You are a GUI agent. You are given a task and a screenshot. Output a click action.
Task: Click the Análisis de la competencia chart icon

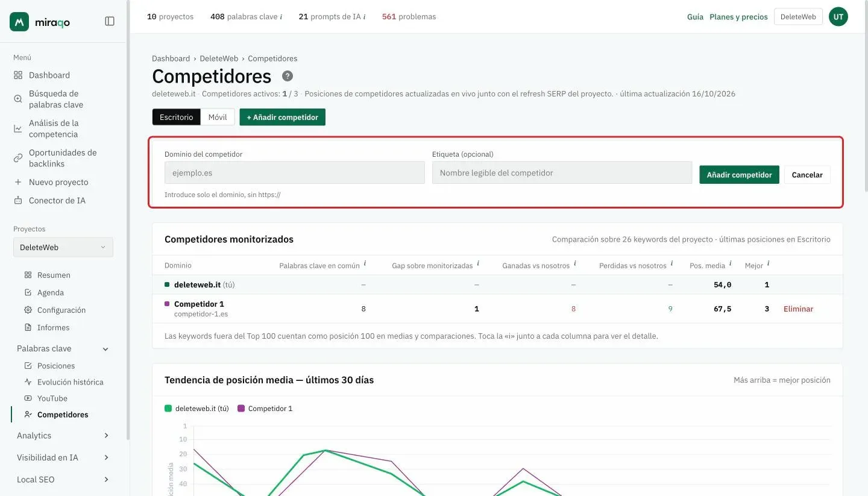click(18, 128)
